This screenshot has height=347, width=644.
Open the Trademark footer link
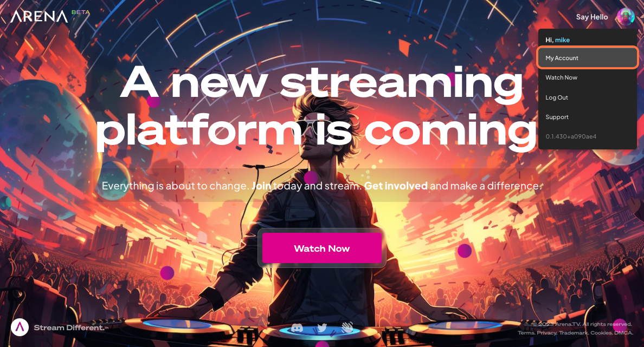pos(574,332)
